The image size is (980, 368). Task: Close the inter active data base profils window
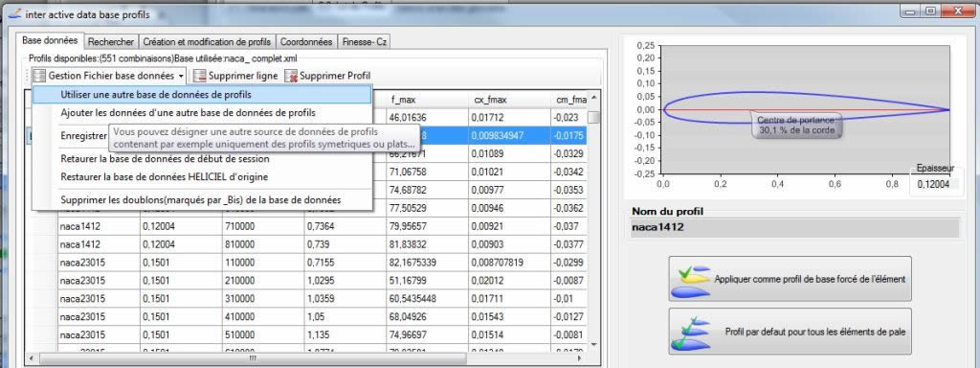point(958,11)
